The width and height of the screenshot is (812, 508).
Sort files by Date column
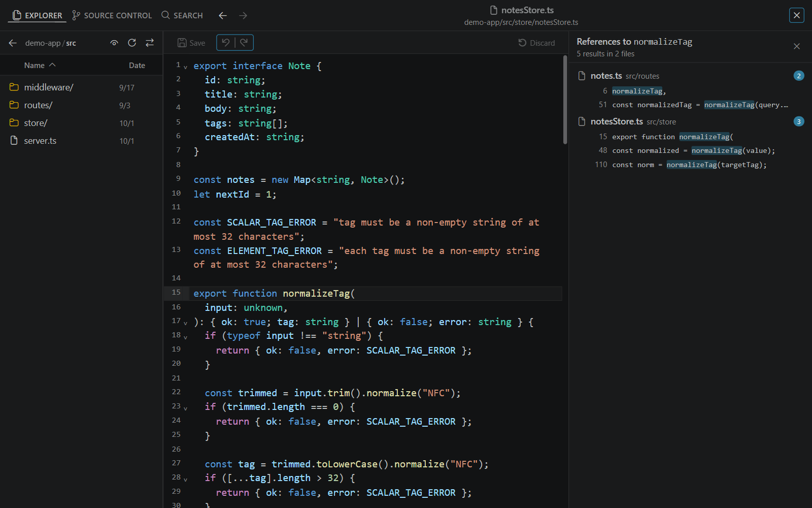pyautogui.click(x=137, y=65)
